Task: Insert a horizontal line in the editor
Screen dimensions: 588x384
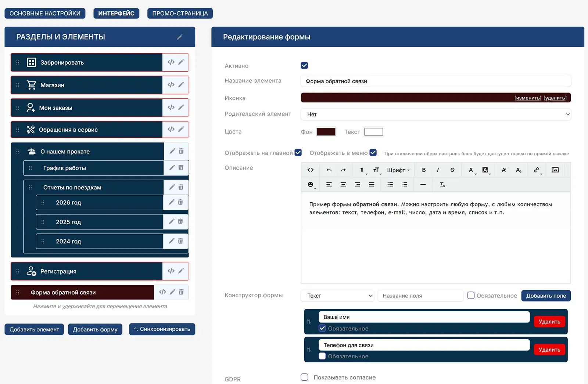Action: click(x=423, y=185)
